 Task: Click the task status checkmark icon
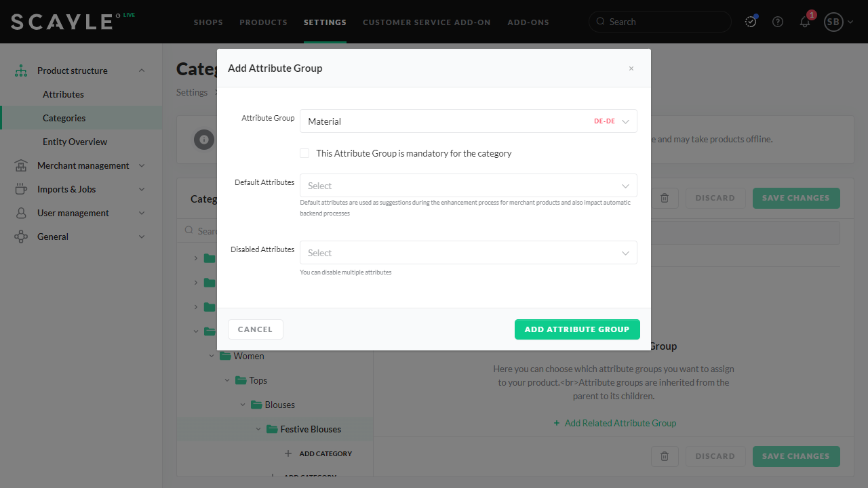(x=751, y=22)
